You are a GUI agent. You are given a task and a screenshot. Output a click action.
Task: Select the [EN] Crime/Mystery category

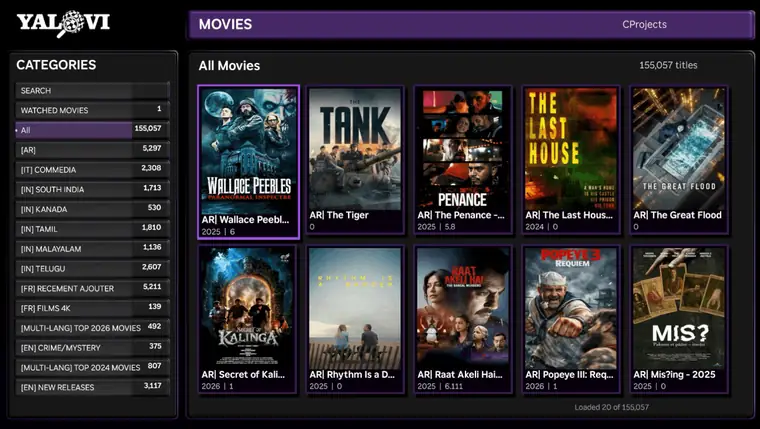point(92,348)
